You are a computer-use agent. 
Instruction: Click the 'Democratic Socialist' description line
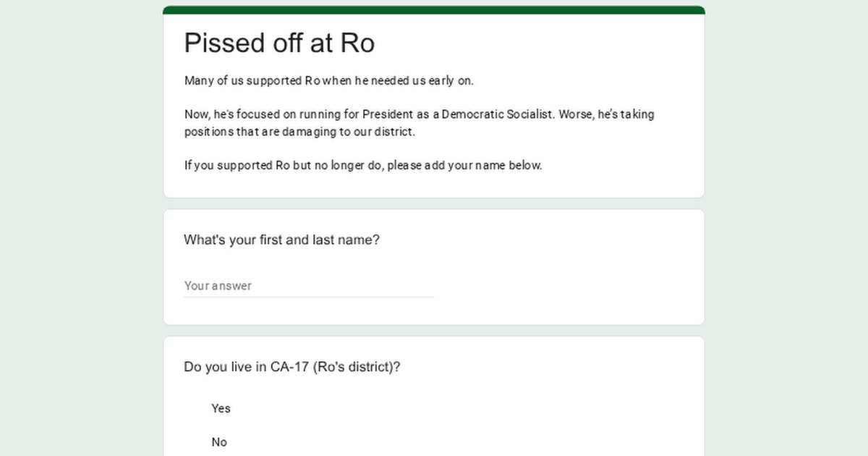(x=420, y=114)
